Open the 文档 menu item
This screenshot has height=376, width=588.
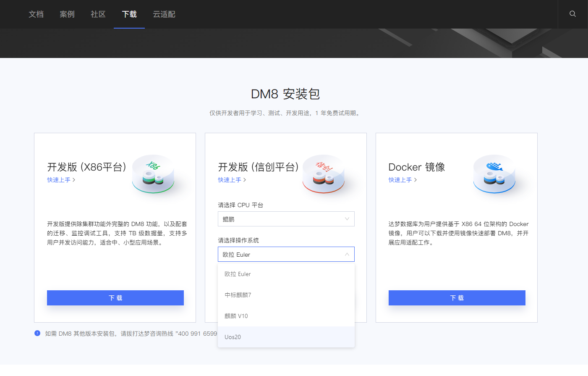click(36, 14)
